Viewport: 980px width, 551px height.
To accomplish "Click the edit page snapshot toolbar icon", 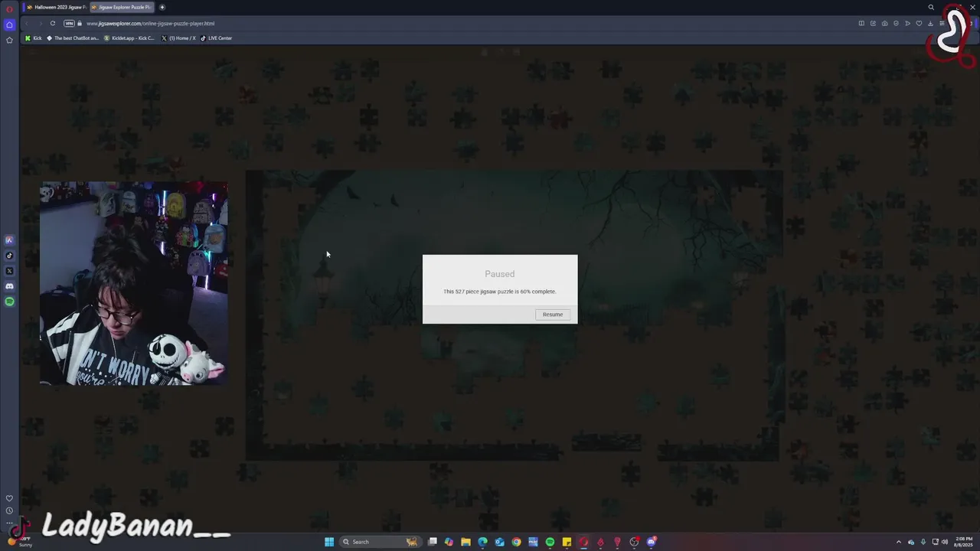I will point(873,23).
